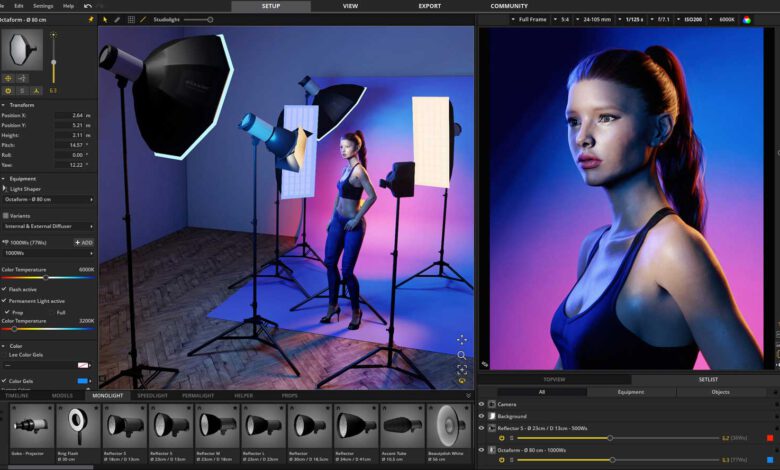Toggle the Flash active checkbox
780x470 pixels.
[4, 289]
